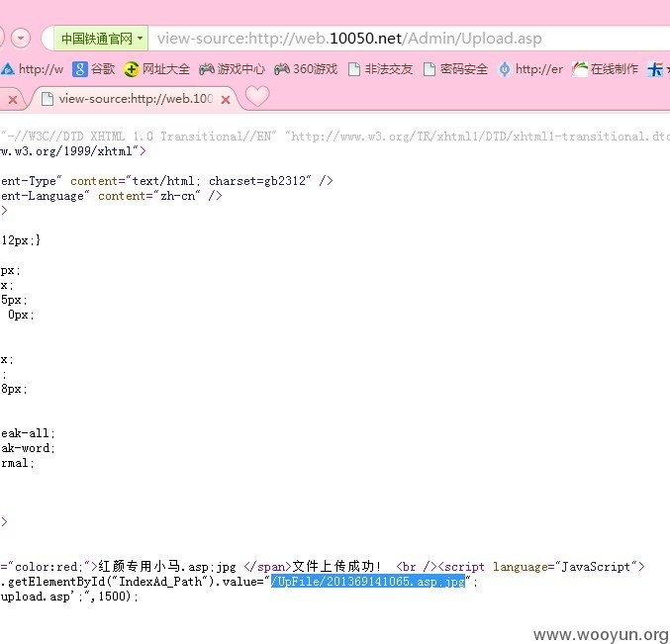Click the heart-shaped new tab button
The width and height of the screenshot is (670, 644).
click(x=257, y=96)
